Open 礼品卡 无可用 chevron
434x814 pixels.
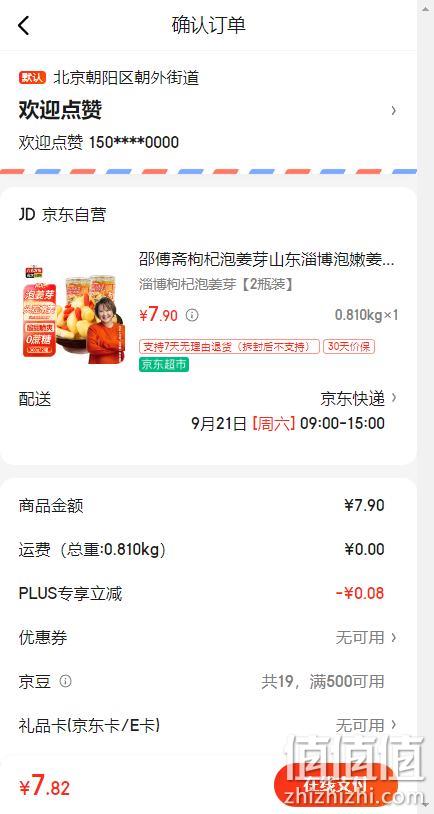tap(394, 724)
